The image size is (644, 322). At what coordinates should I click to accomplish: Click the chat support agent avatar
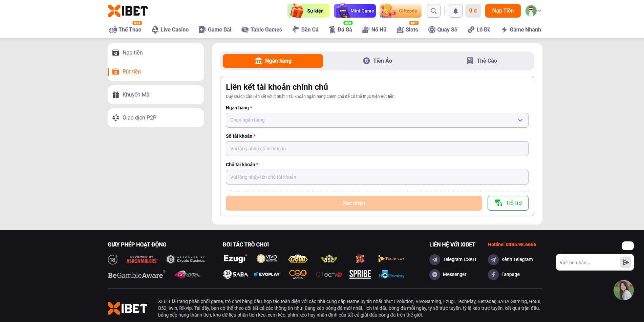(623, 290)
